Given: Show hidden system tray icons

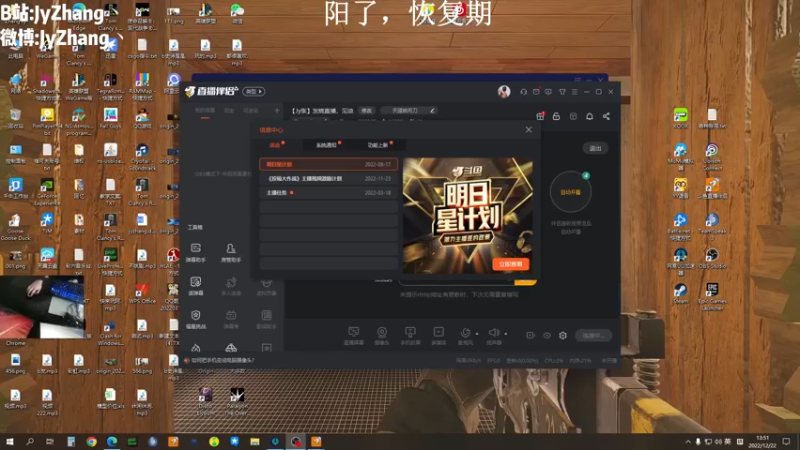Looking at the screenshot, I should [688, 441].
